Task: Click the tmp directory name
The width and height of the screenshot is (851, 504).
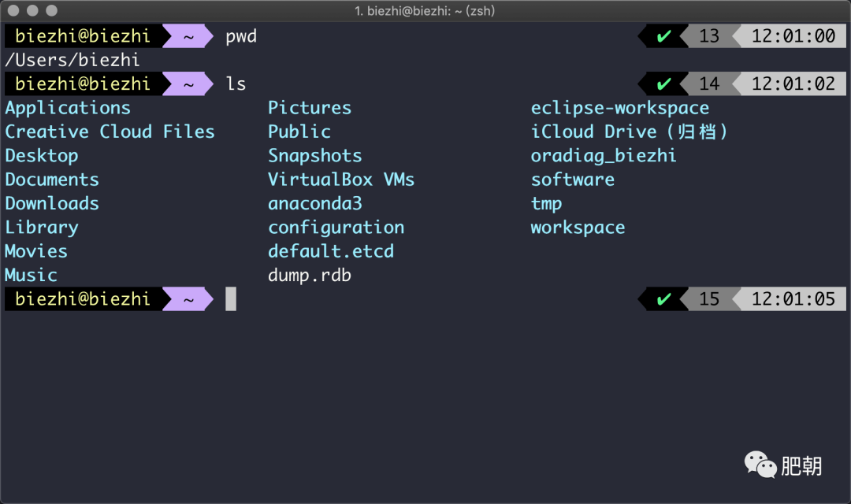Action: pos(546,204)
